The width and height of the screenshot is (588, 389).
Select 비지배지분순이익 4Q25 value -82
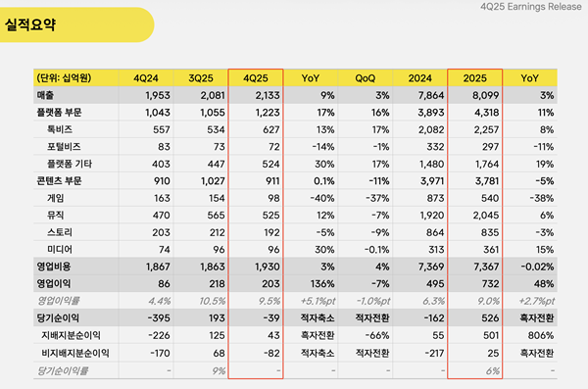[x=271, y=353]
